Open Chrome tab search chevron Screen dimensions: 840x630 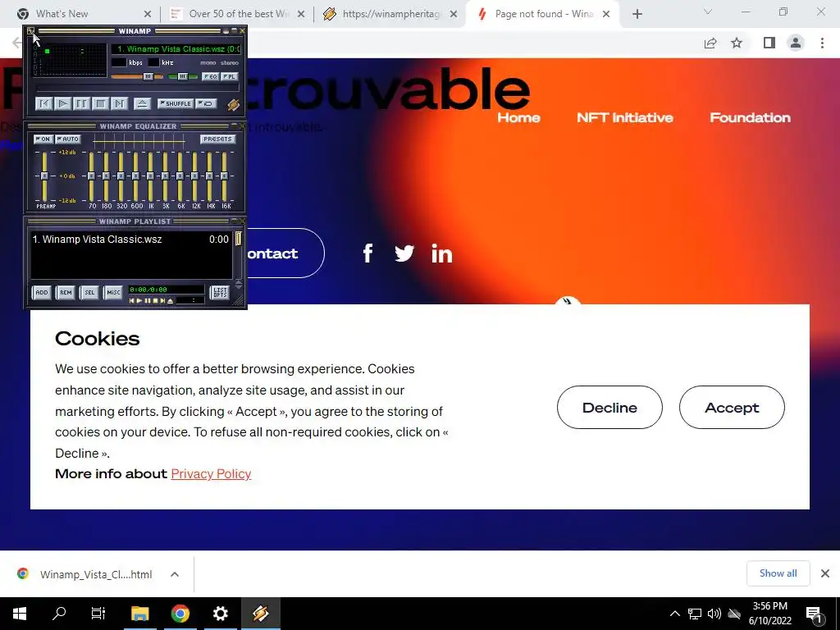[708, 11]
